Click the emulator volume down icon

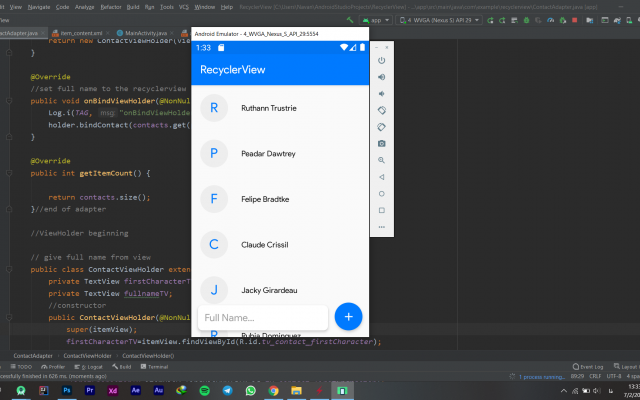382,94
